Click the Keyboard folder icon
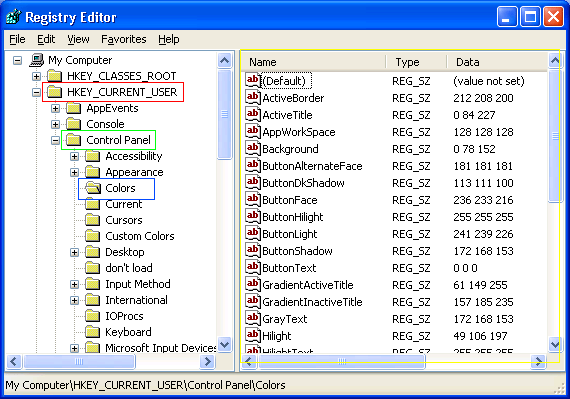570x399 pixels. point(92,332)
